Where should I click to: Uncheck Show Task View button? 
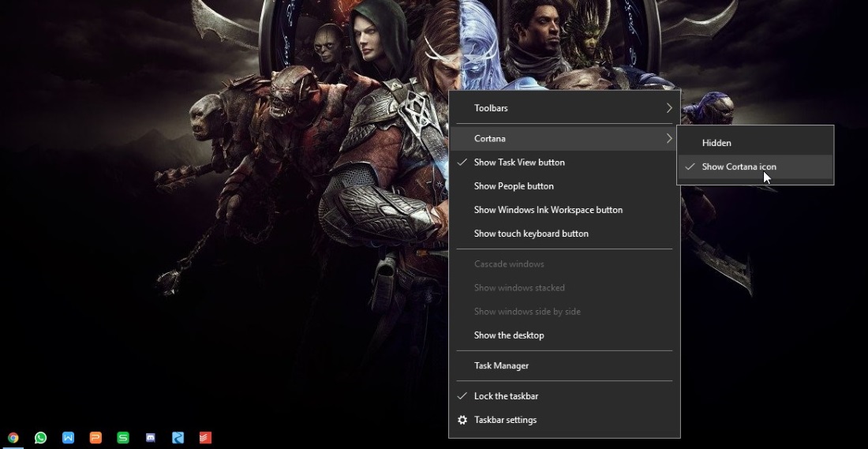tap(564, 163)
